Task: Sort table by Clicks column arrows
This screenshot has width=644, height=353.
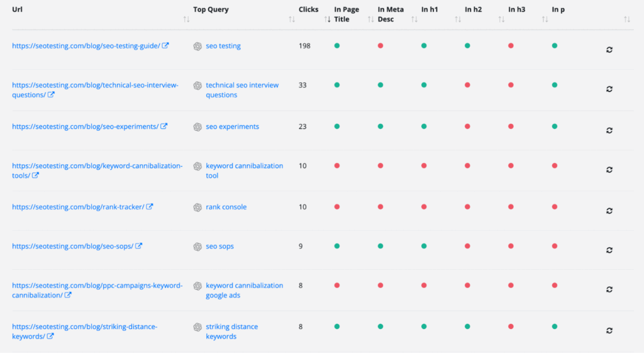Action: 327,20
